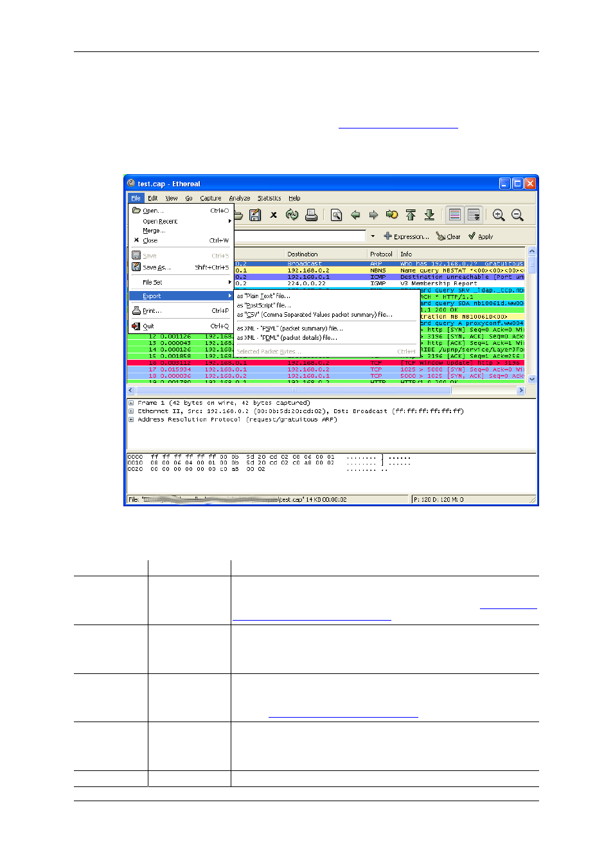613x868 pixels.
Task: Open the Go menu
Action: 189,198
